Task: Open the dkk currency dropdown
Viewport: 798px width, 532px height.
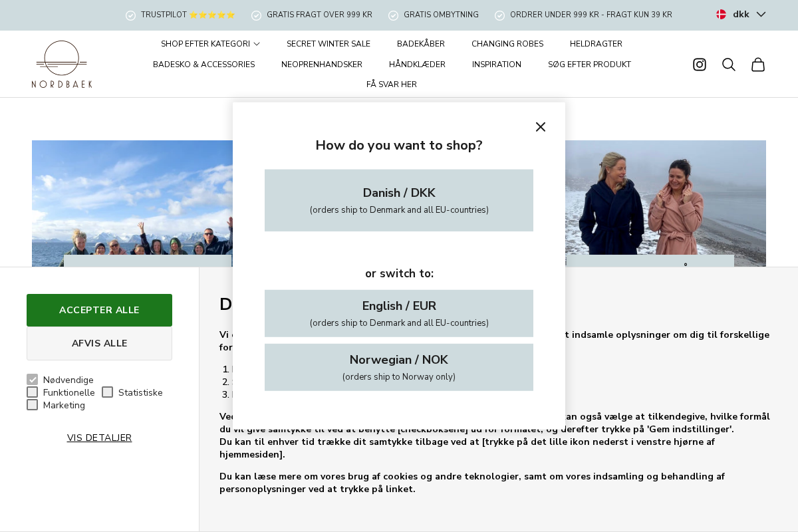Action: point(740,13)
